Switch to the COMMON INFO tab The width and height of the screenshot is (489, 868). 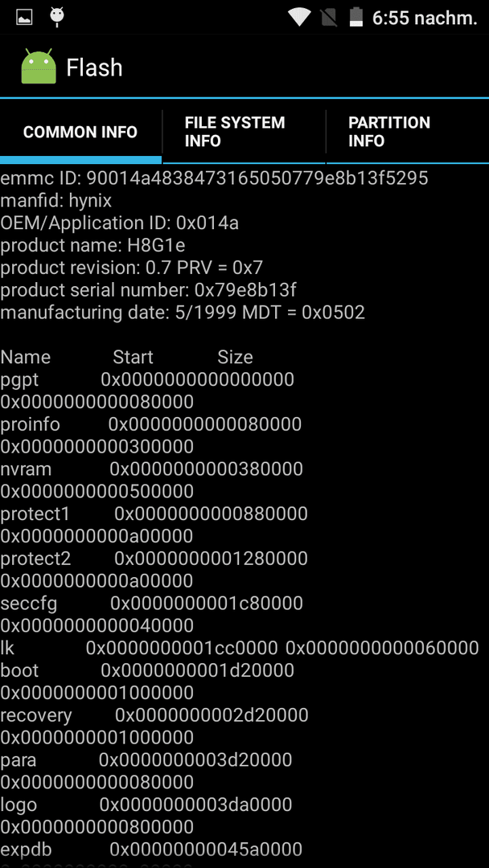(80, 132)
